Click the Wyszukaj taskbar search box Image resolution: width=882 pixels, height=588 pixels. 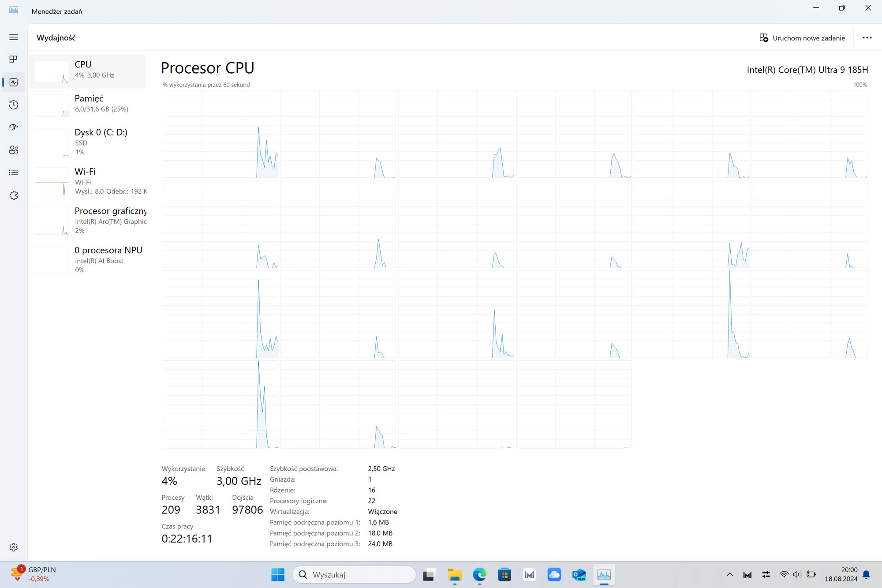[x=354, y=574]
